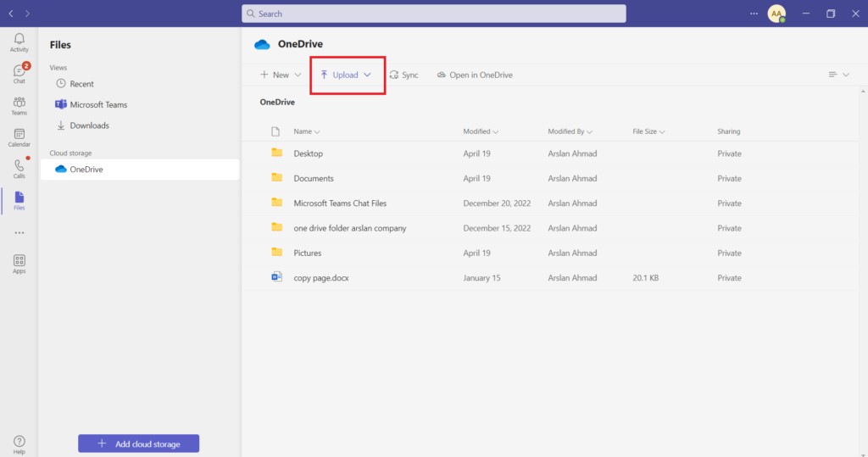Screen dimensions: 868x457
Task: Click 'April 19' in Pictures row
Action: coord(476,254)
